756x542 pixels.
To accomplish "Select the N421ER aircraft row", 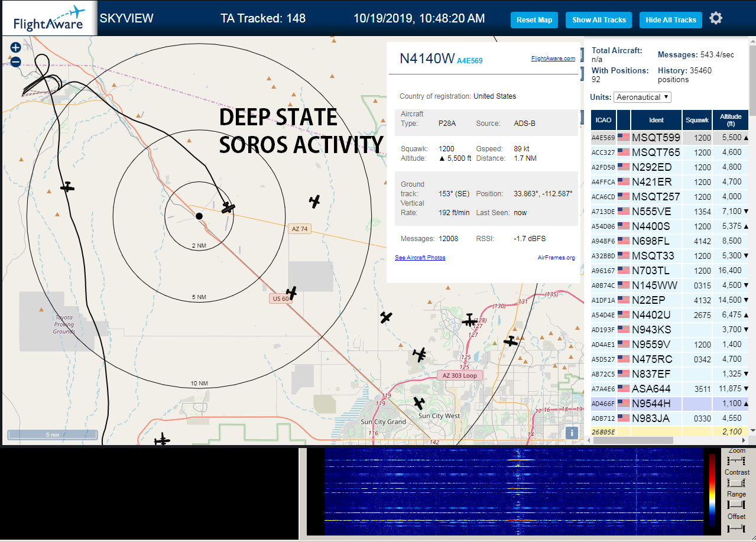I will (670, 182).
